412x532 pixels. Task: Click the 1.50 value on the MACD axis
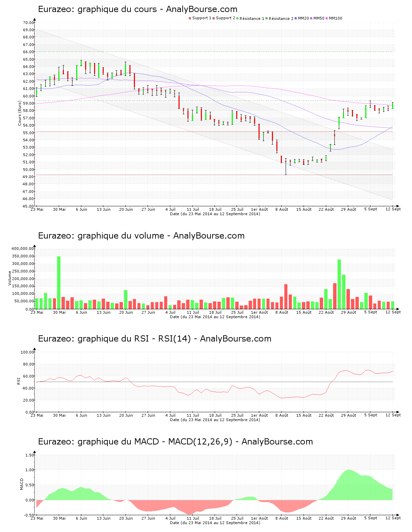pos(30,455)
